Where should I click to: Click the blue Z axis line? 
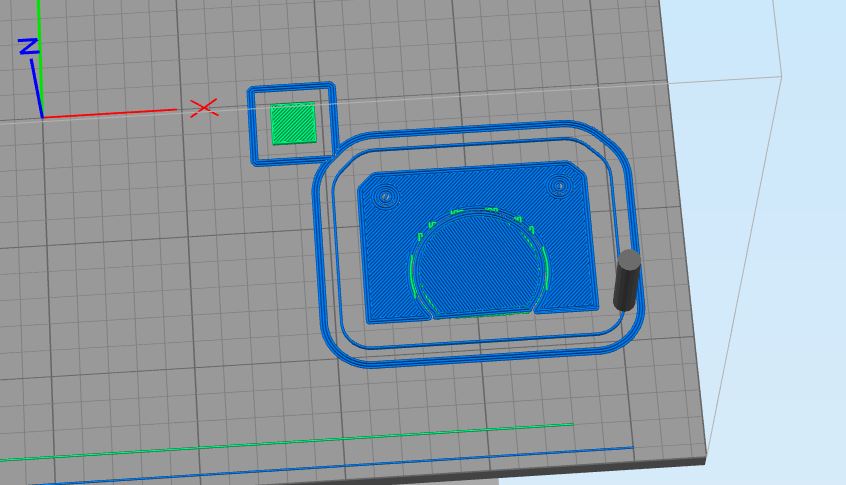pos(37,88)
